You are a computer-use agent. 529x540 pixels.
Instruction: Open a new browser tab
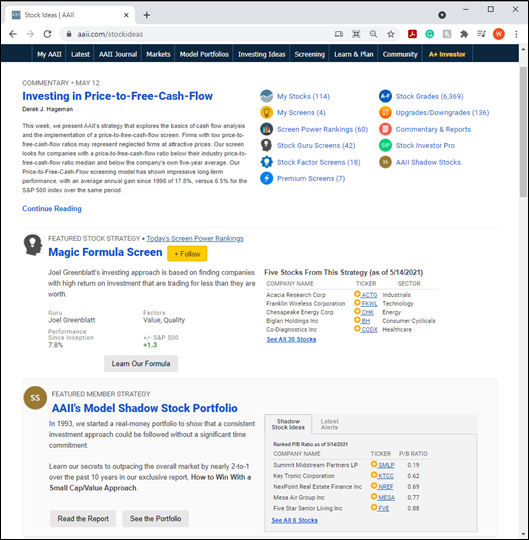(147, 15)
